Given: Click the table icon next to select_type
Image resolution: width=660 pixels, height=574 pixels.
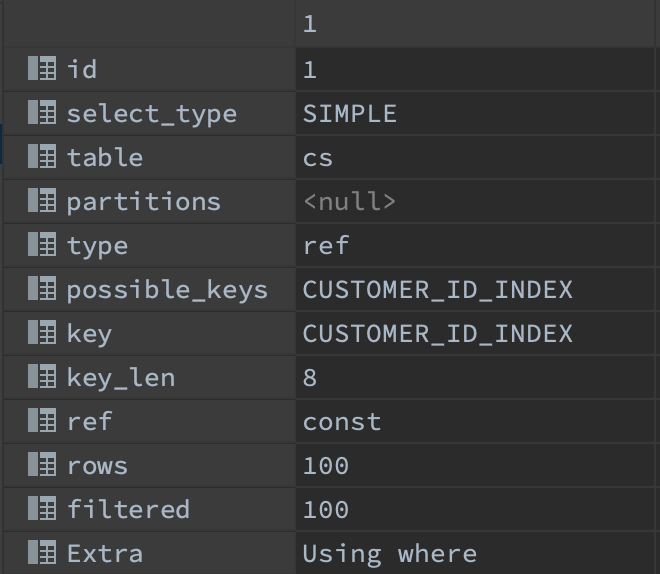Looking at the screenshot, I should (41, 113).
